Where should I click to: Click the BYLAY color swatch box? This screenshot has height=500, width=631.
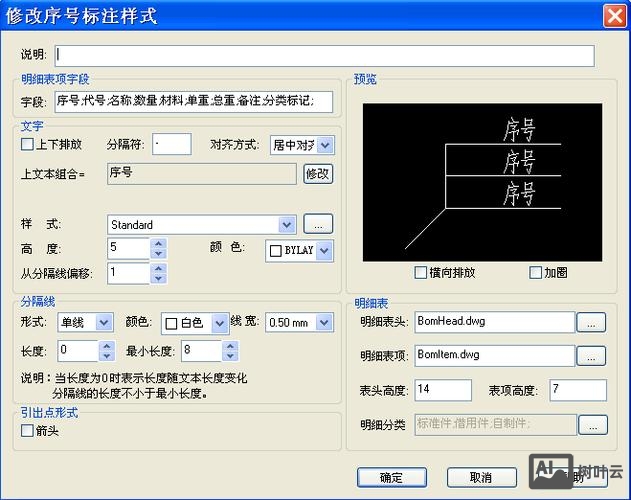pos(276,251)
